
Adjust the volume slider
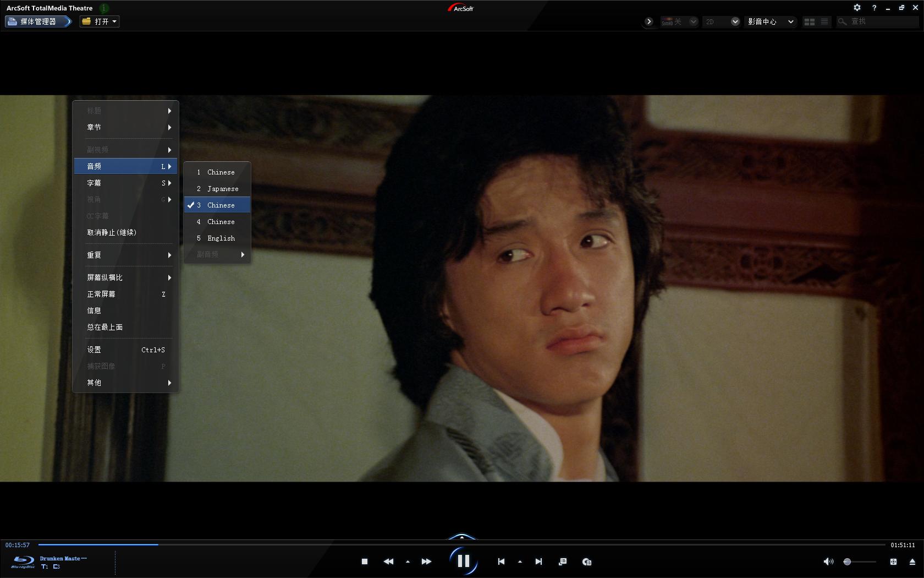coord(860,561)
